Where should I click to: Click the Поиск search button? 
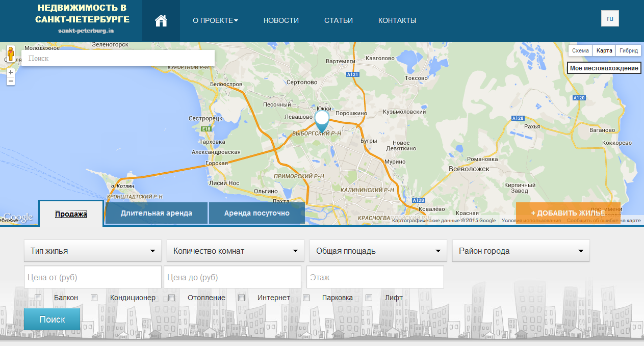coord(52,319)
